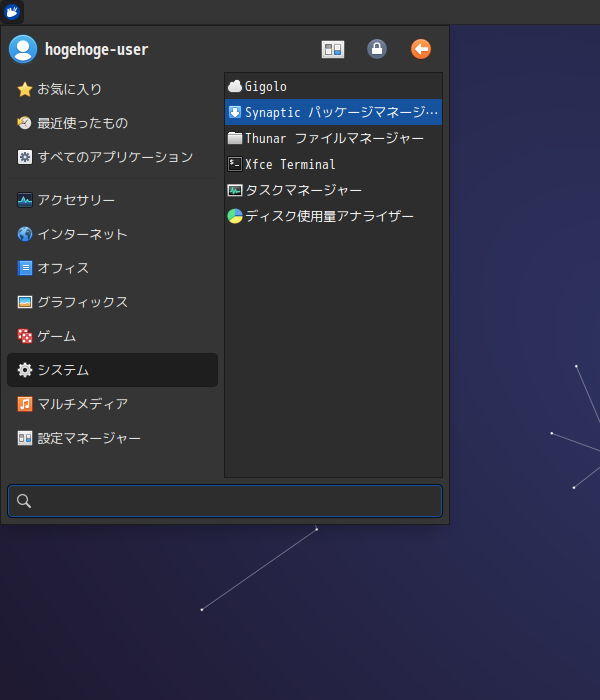Click the search input field
This screenshot has width=600, height=700.
point(225,501)
